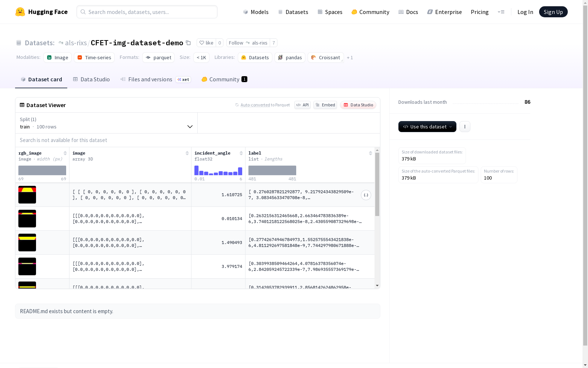This screenshot has height=368, width=588.
Task: Expand the Split train dropdown
Action: [x=106, y=123]
